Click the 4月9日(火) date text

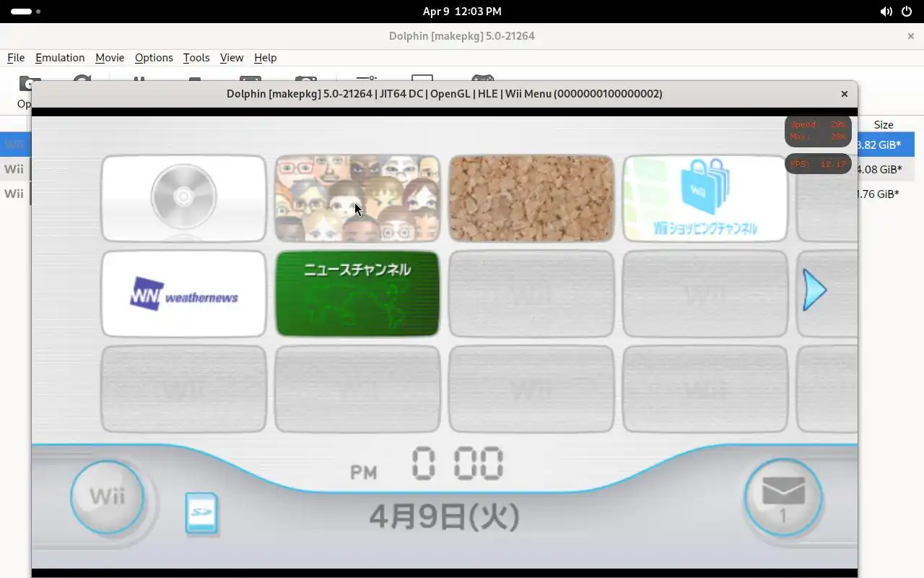(x=445, y=517)
